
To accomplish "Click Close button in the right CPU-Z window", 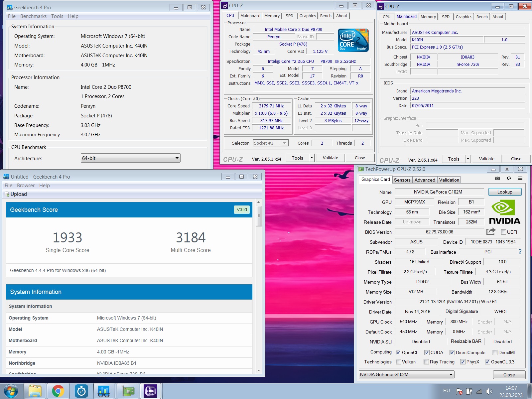I will tap(516, 159).
